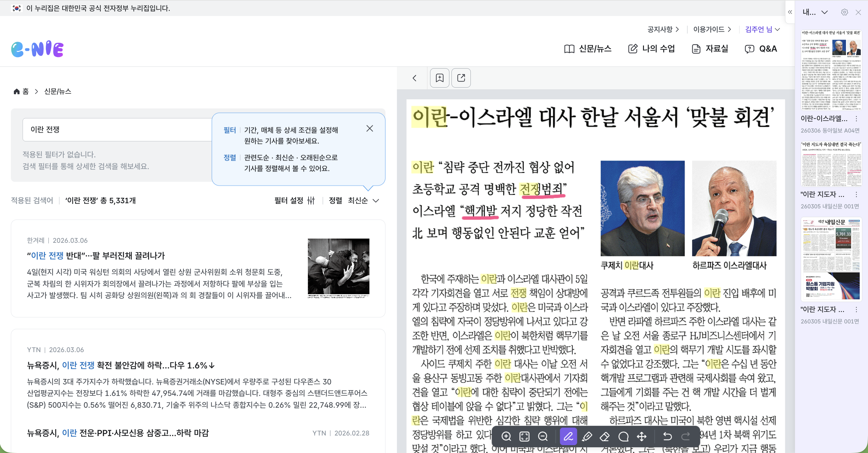The image size is (868, 453).
Task: Bookmark the article with the add-bookmark icon
Action: pos(440,78)
